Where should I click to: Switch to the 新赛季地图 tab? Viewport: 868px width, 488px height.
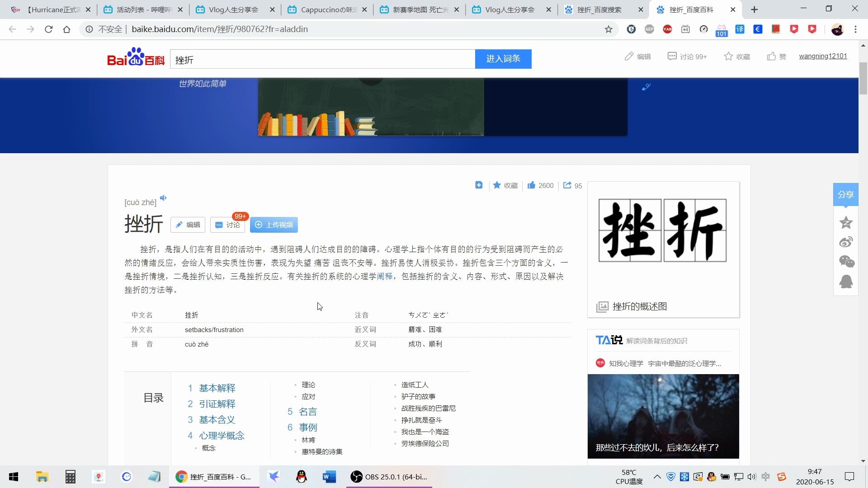click(x=420, y=9)
